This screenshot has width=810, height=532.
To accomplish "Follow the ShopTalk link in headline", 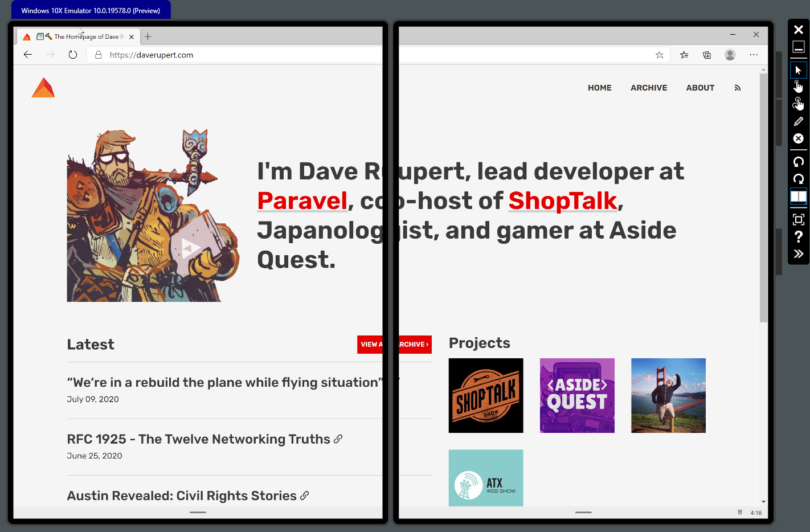I will point(562,200).
